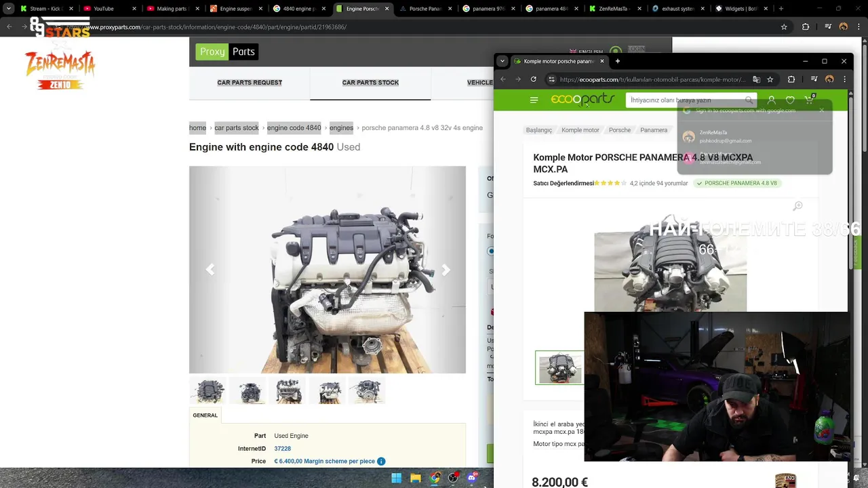Click the engine code 4840 breadcrumb
The image size is (868, 488).
click(x=294, y=127)
